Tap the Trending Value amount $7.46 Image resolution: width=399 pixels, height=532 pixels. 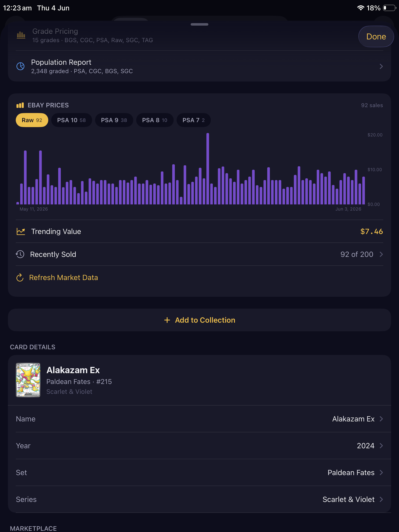[372, 231]
